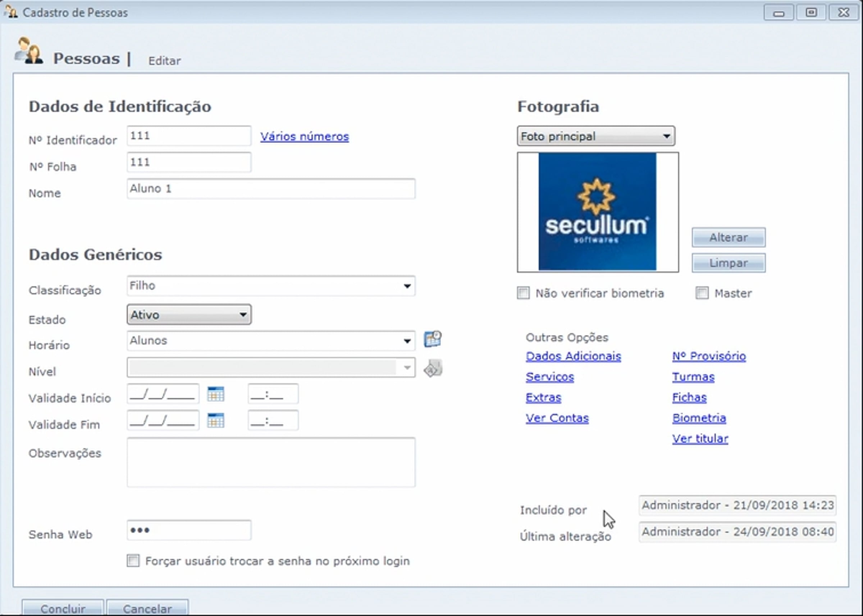The image size is (863, 616).
Task: Click the Vários números link
Action: point(304,137)
